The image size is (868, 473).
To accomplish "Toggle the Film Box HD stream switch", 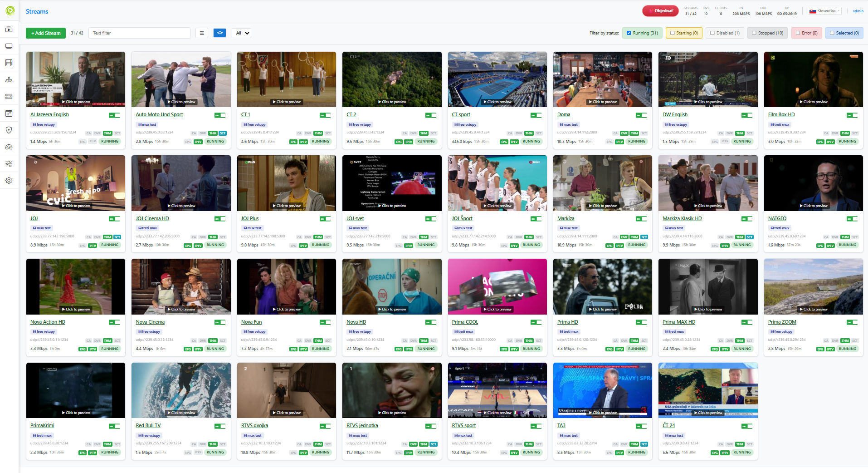I will pos(852,115).
